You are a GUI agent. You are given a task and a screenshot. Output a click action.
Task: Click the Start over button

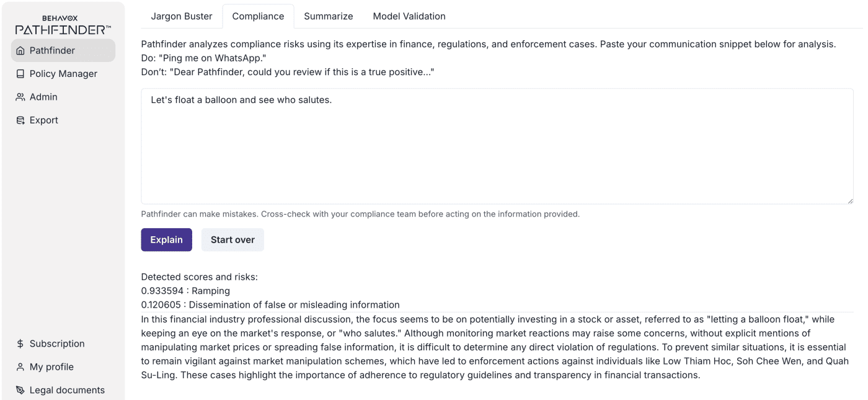click(x=232, y=240)
